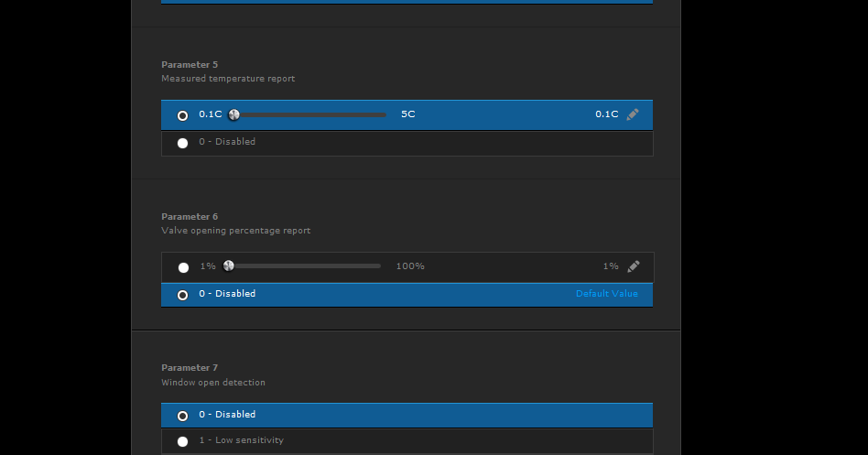Select the Disabled radio button under Window open detection
Viewport: 868px width, 455px height.
coord(183,416)
